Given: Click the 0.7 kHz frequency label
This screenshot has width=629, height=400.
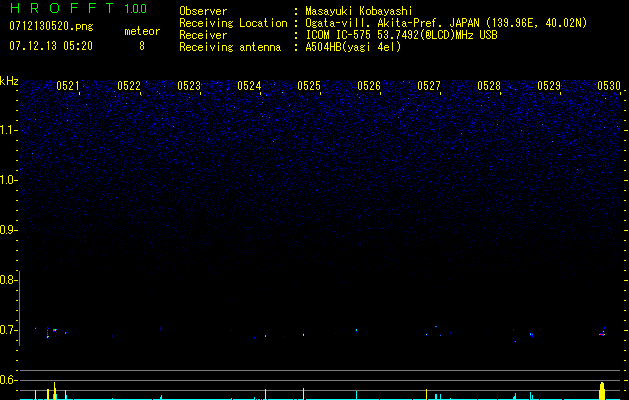Looking at the screenshot, I should point(7,330).
